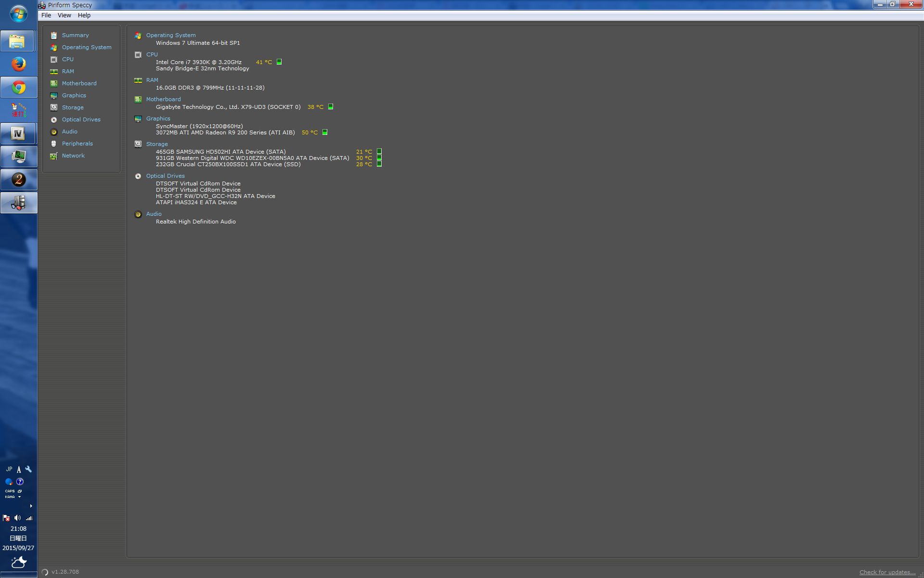924x578 pixels.
Task: Click the ATAPI iHAS324 E optical drive line
Action: pos(196,202)
